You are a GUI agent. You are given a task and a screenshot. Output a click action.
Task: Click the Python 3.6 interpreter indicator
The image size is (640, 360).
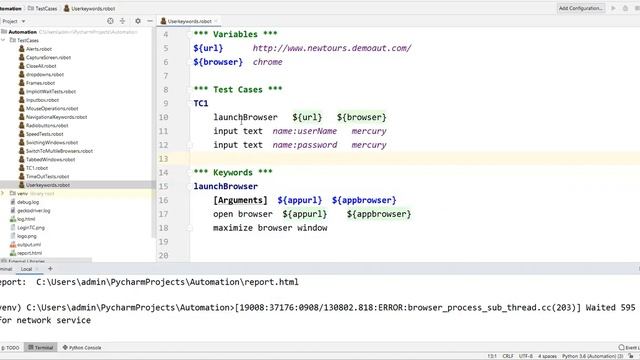click(x=592, y=356)
